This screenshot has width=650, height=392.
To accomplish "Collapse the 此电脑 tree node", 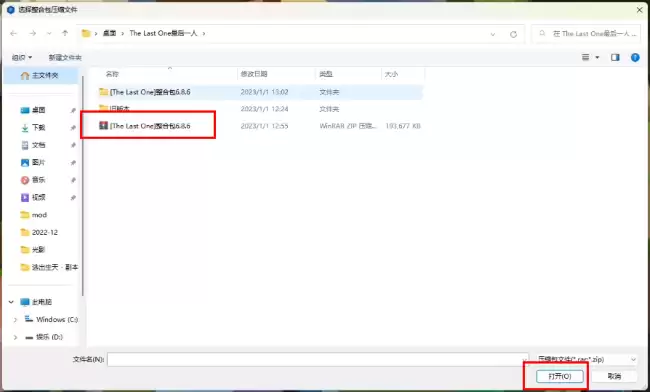I will [11, 302].
